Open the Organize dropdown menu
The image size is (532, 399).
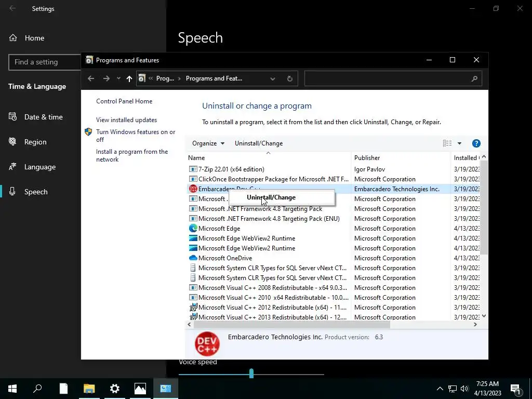click(208, 143)
